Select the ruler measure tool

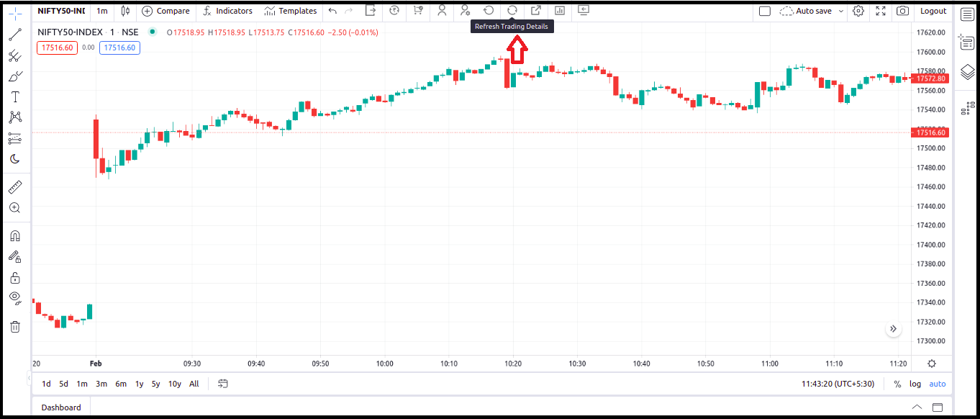[x=14, y=187]
